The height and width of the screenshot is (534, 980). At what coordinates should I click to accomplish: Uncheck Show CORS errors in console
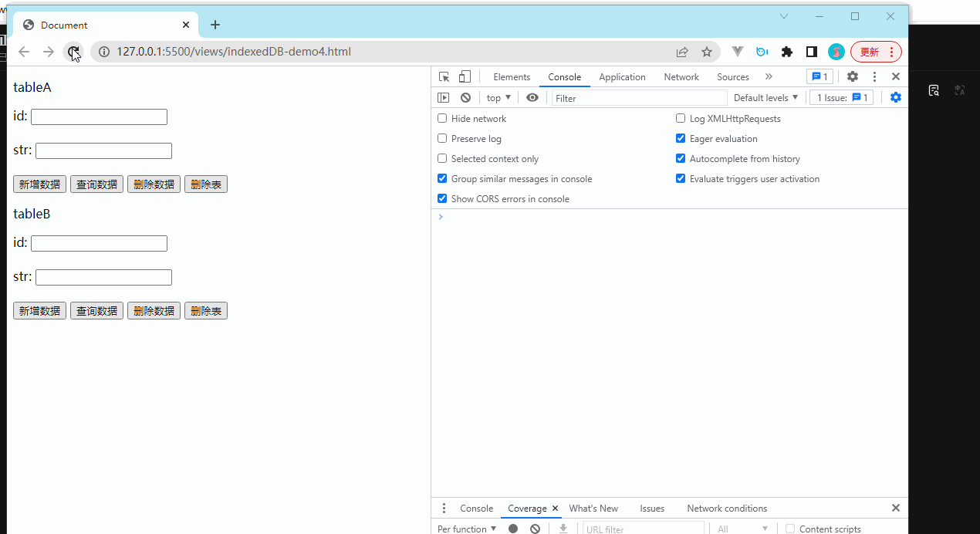point(442,198)
